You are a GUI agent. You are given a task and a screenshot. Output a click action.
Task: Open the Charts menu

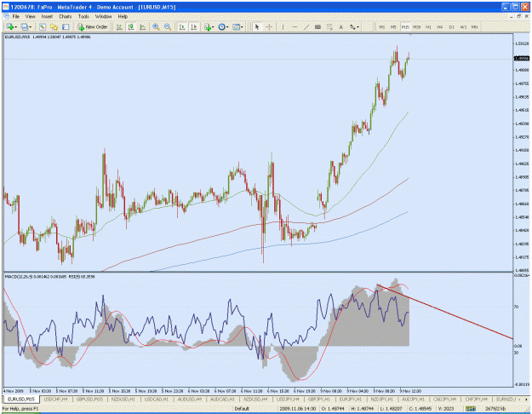pyautogui.click(x=66, y=16)
